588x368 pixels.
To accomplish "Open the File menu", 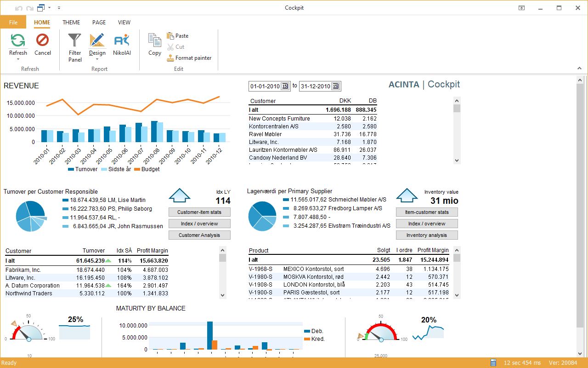I will click(13, 22).
